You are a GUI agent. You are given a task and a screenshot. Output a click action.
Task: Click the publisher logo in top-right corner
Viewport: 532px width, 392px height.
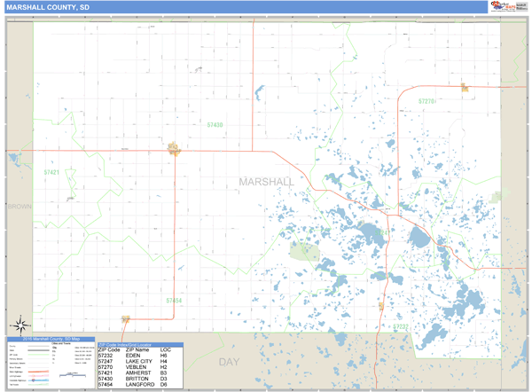click(509, 6)
